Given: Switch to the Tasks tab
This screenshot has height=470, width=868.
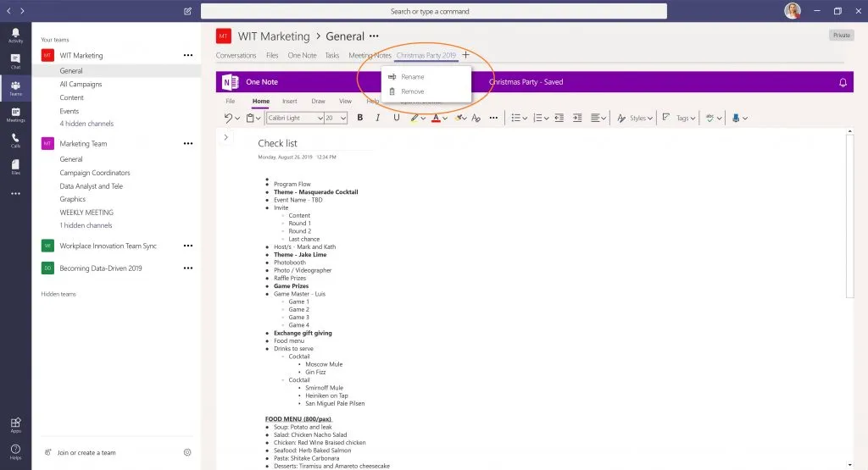Looking at the screenshot, I should [332, 55].
